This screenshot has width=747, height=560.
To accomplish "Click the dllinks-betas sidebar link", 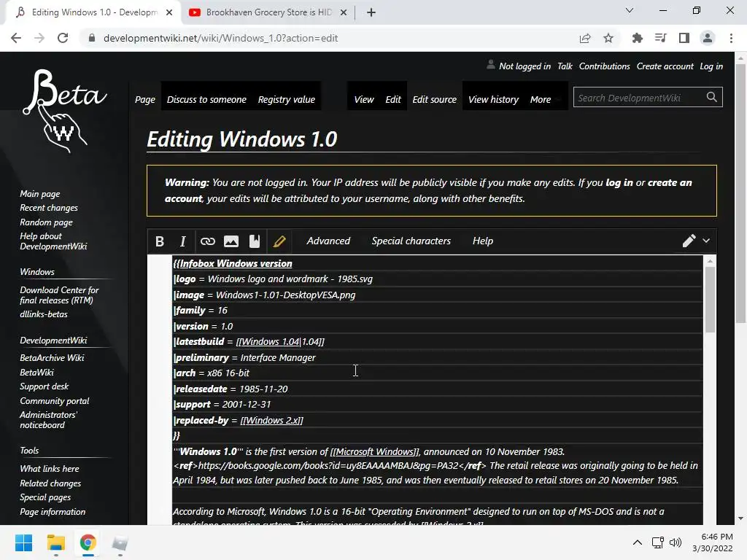I will [x=43, y=314].
